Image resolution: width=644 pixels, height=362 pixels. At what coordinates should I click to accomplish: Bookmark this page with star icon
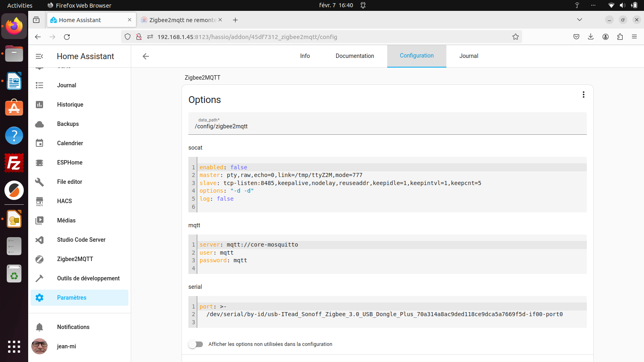click(516, 37)
